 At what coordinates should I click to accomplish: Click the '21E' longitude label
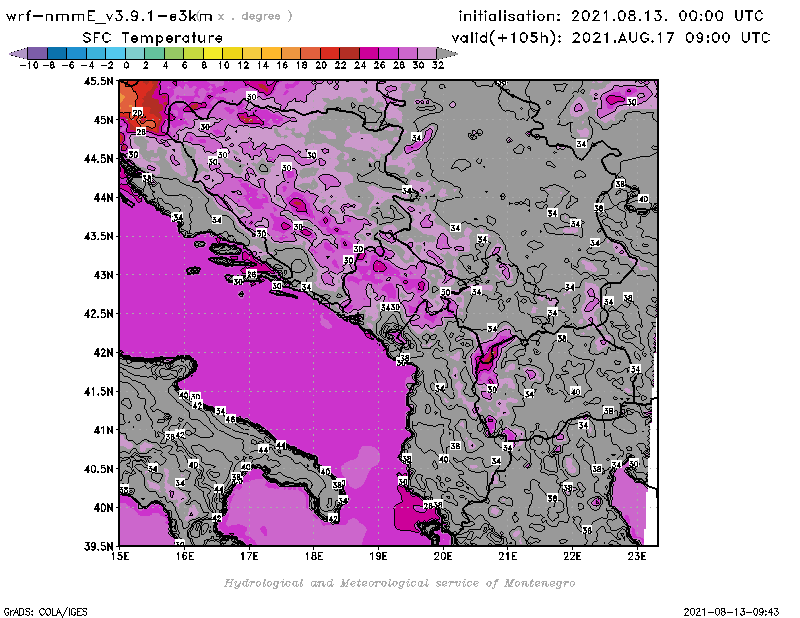pyautogui.click(x=508, y=556)
